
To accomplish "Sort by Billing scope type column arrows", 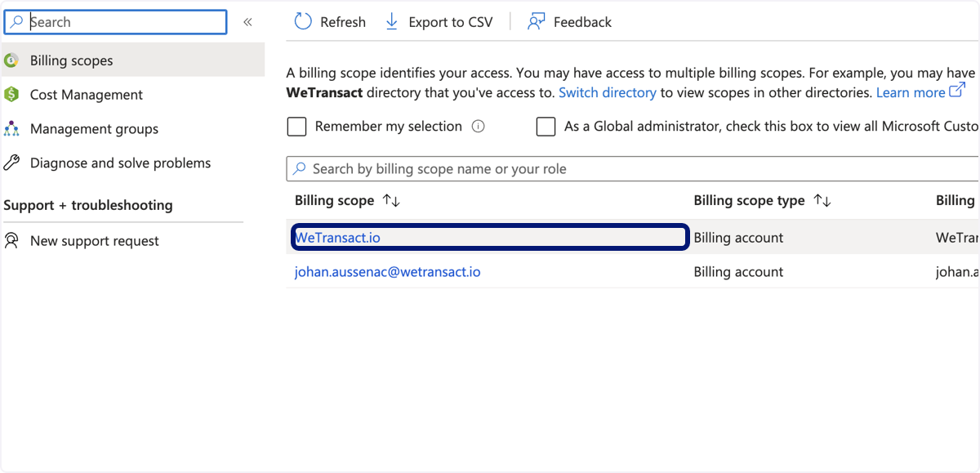I will pos(822,201).
